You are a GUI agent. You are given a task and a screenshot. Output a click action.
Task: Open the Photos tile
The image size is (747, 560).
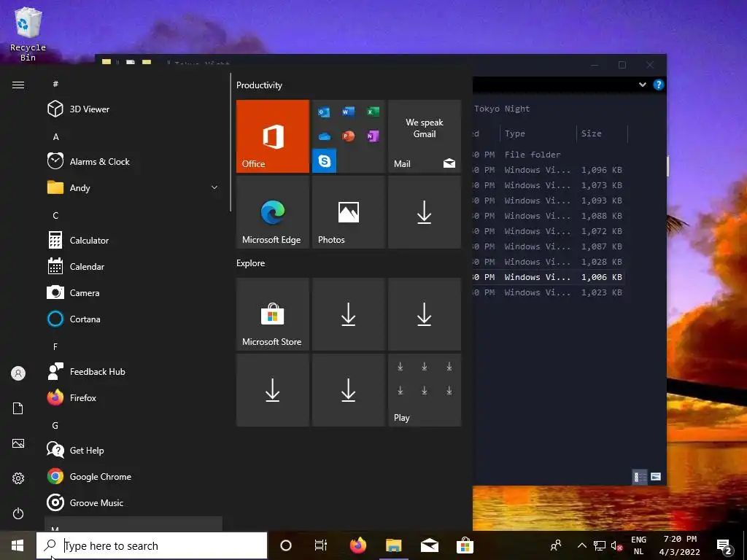tap(348, 212)
